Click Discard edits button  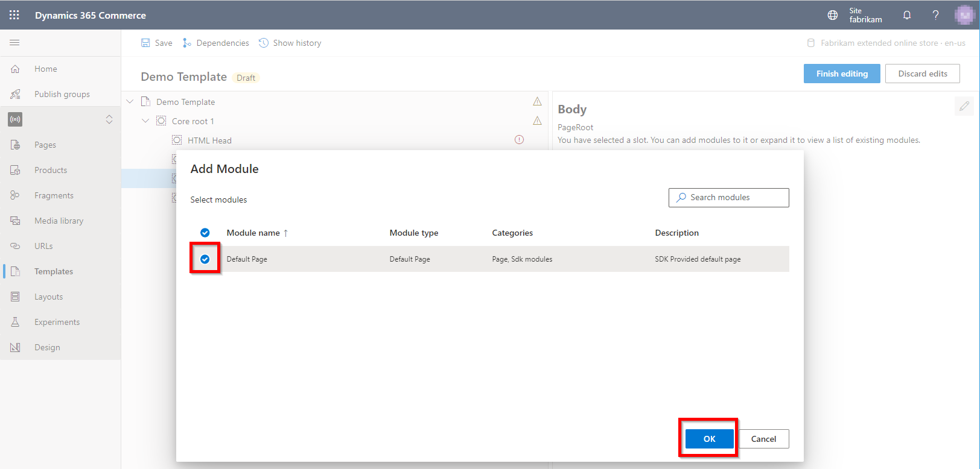click(923, 74)
